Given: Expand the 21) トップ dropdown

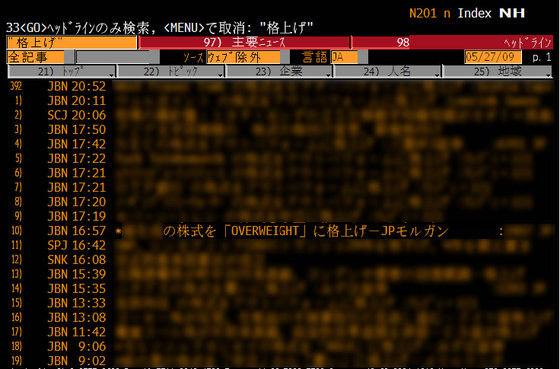Looking at the screenshot, I should (x=61, y=71).
